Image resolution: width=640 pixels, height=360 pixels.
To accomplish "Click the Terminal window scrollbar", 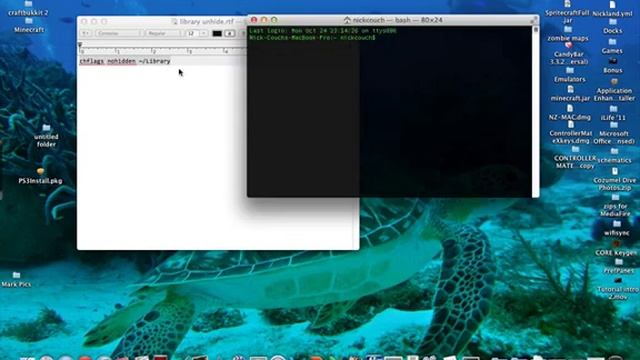I will [x=536, y=111].
